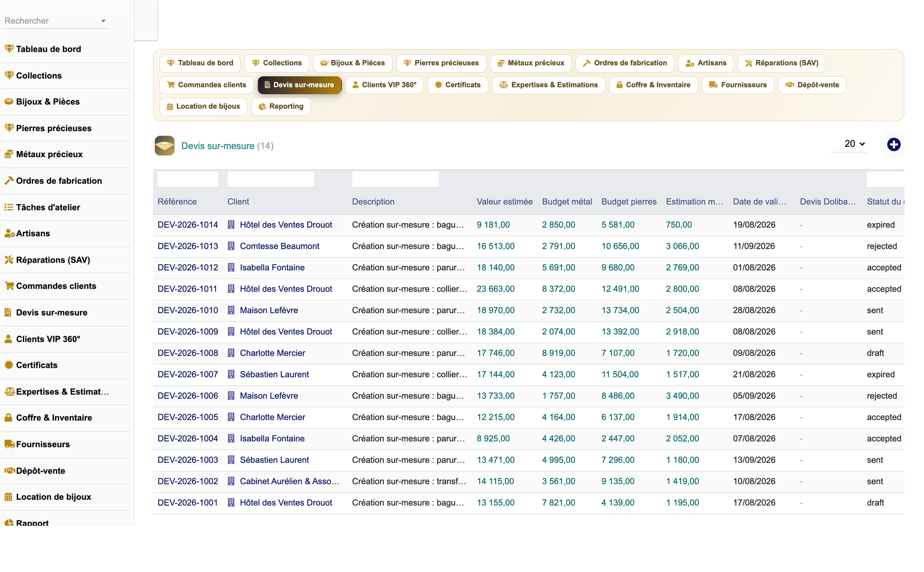Open quote DEV-2026-1009

188,332
